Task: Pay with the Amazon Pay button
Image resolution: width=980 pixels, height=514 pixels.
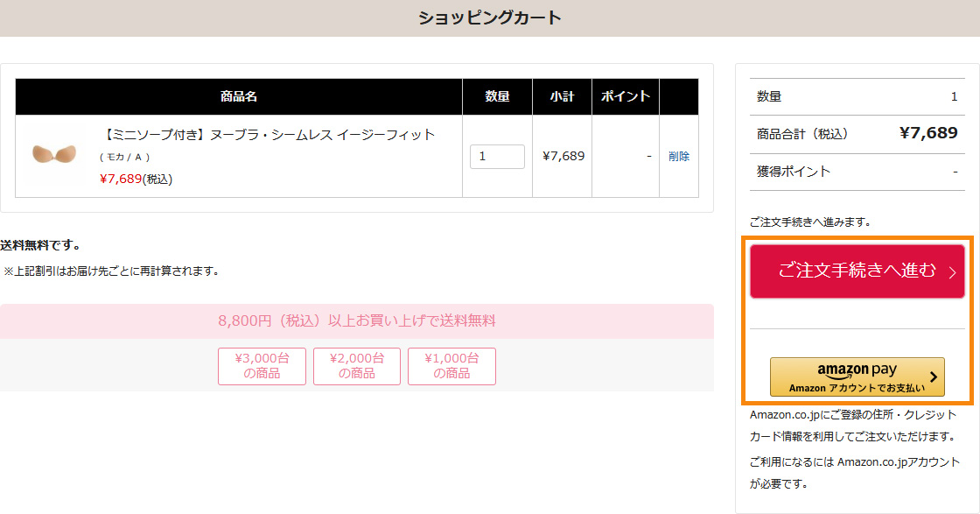Action: [x=857, y=377]
